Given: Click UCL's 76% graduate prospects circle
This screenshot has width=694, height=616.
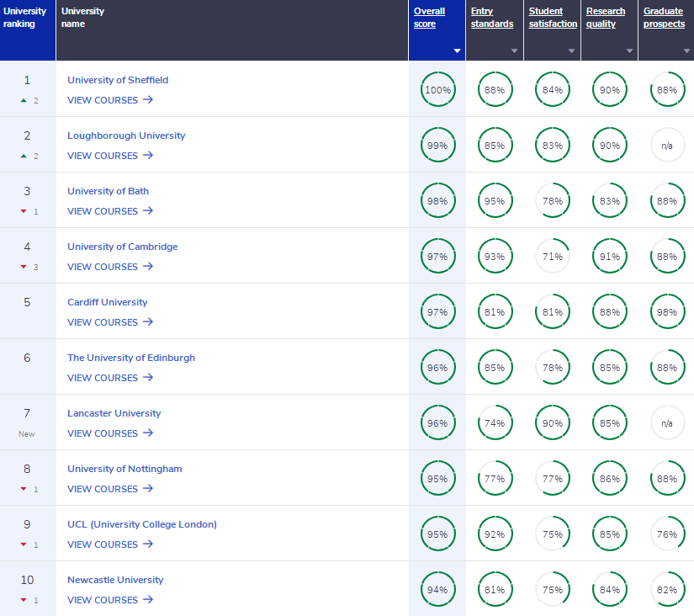Looking at the screenshot, I should 667,534.
